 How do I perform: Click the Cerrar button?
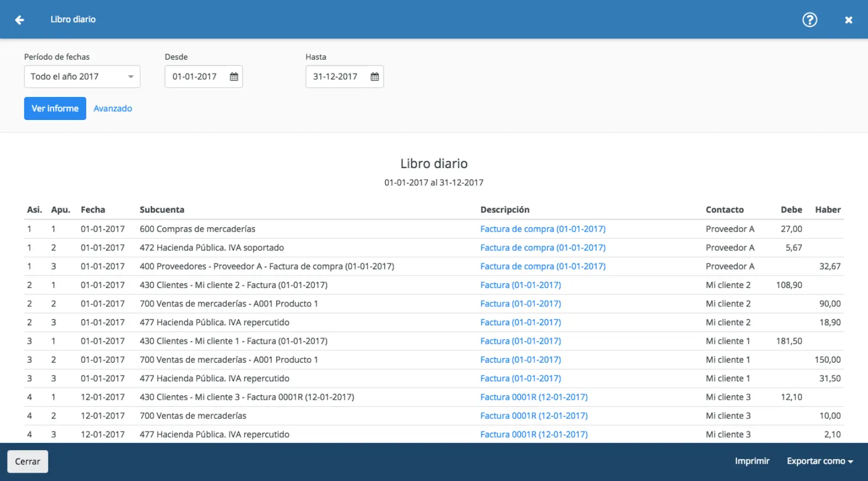(x=28, y=461)
